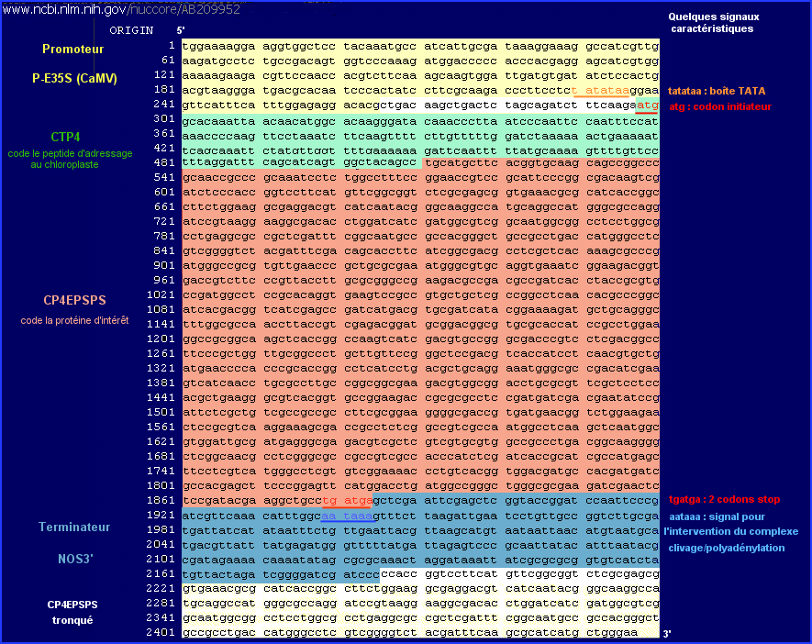Image resolution: width=812 pixels, height=644 pixels.
Task: Click the underlined tatataa in the sequence
Action: 601,90
